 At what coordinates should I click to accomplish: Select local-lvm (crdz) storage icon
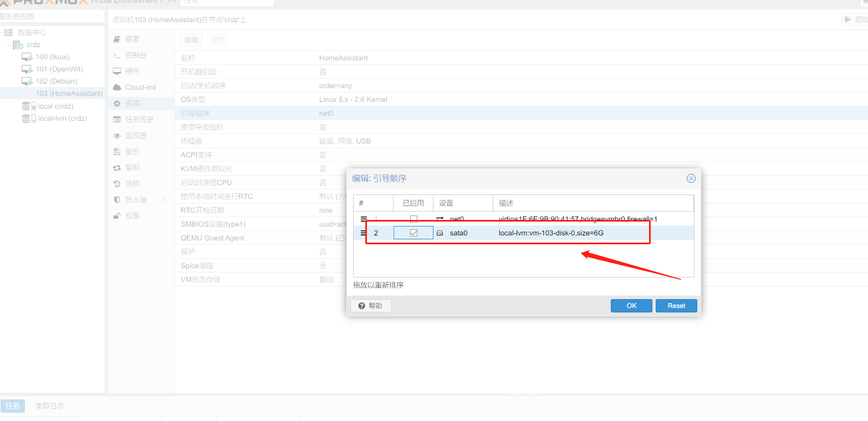(x=27, y=119)
